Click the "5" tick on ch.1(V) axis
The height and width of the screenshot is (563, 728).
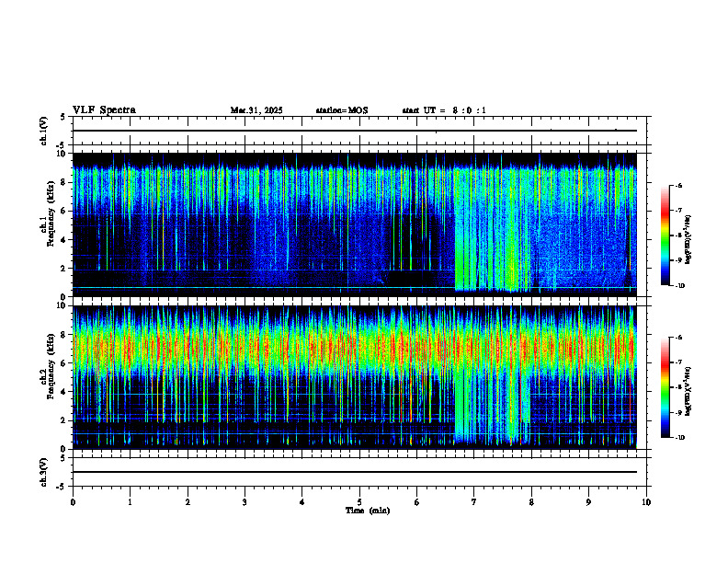pos(63,117)
